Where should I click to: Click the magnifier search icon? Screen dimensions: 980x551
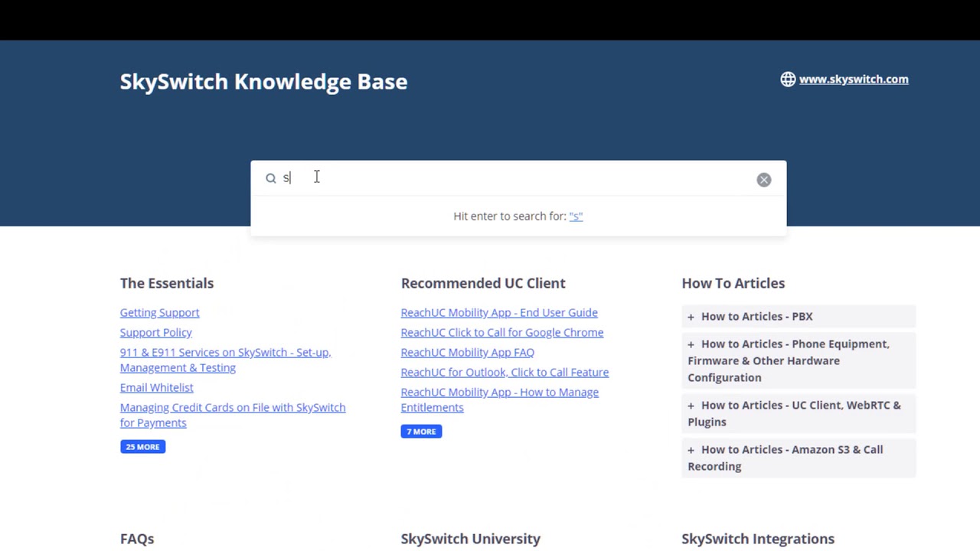click(x=271, y=178)
